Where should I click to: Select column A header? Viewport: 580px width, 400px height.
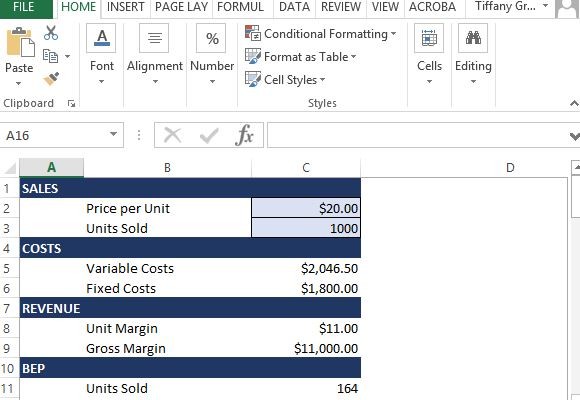click(x=51, y=168)
